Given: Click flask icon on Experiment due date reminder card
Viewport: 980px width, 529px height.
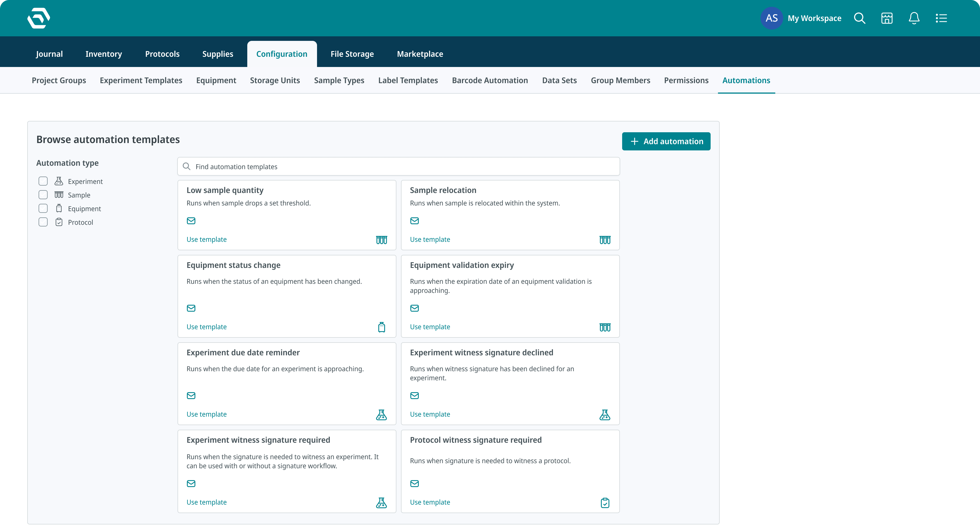Looking at the screenshot, I should (381, 415).
